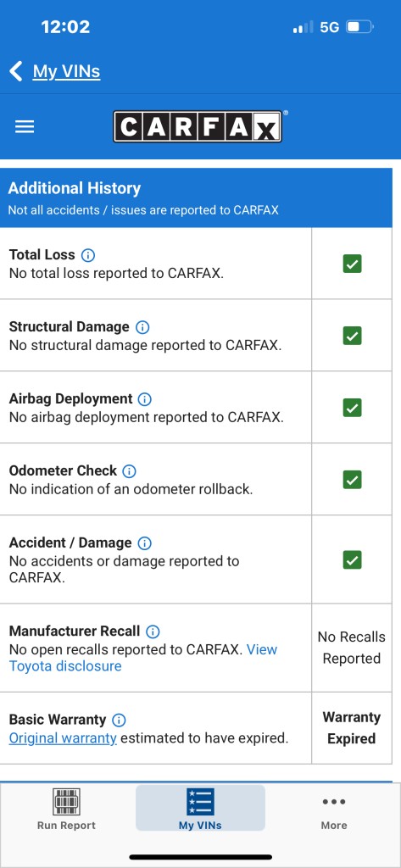Image resolution: width=401 pixels, height=868 pixels.
Task: Open the More tab
Action: click(334, 813)
